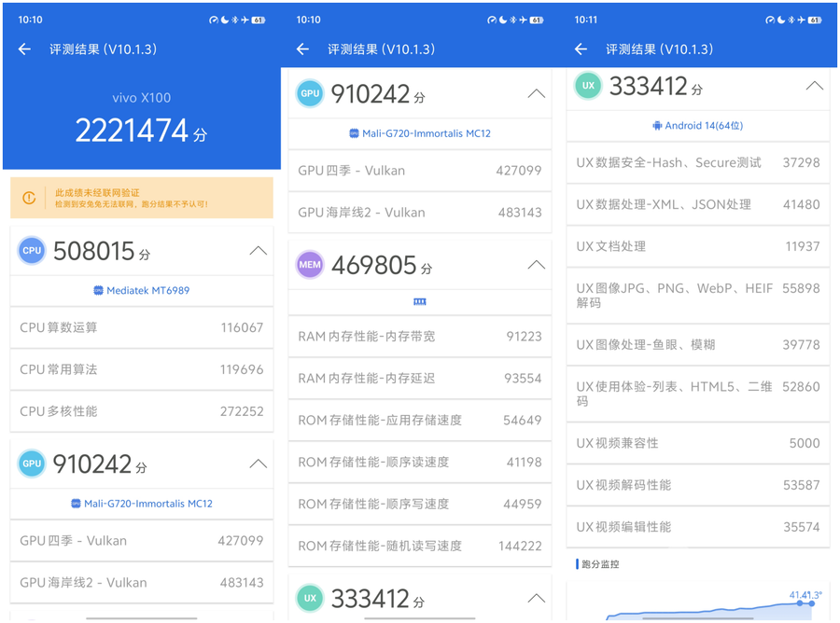Tap the vivo X100 device name

[142, 98]
